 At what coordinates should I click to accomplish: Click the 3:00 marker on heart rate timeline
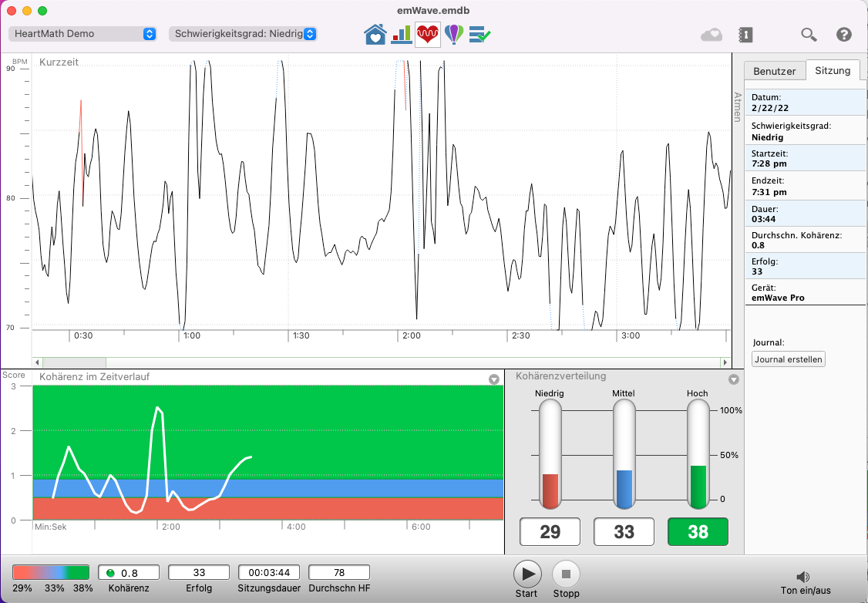click(x=631, y=335)
